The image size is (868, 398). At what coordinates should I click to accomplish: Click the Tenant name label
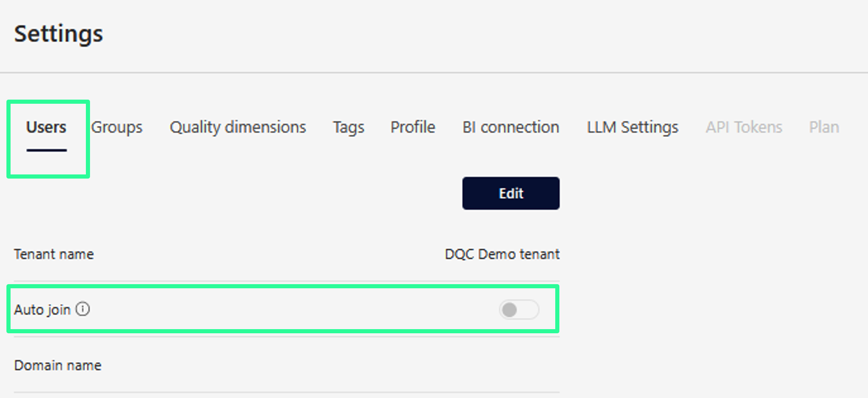point(54,254)
